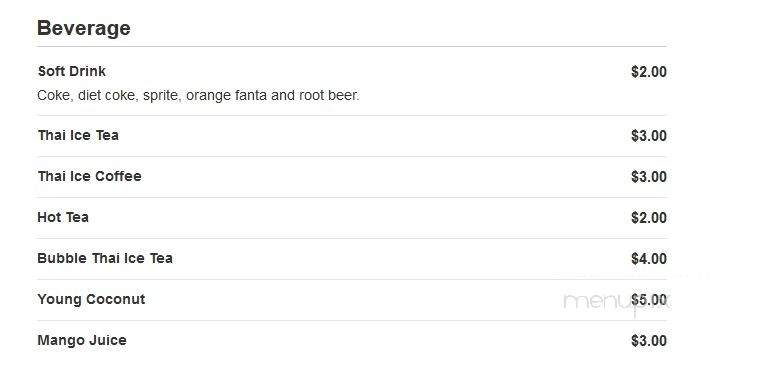Click the Beverage section heading
The image size is (778, 370).
[84, 28]
